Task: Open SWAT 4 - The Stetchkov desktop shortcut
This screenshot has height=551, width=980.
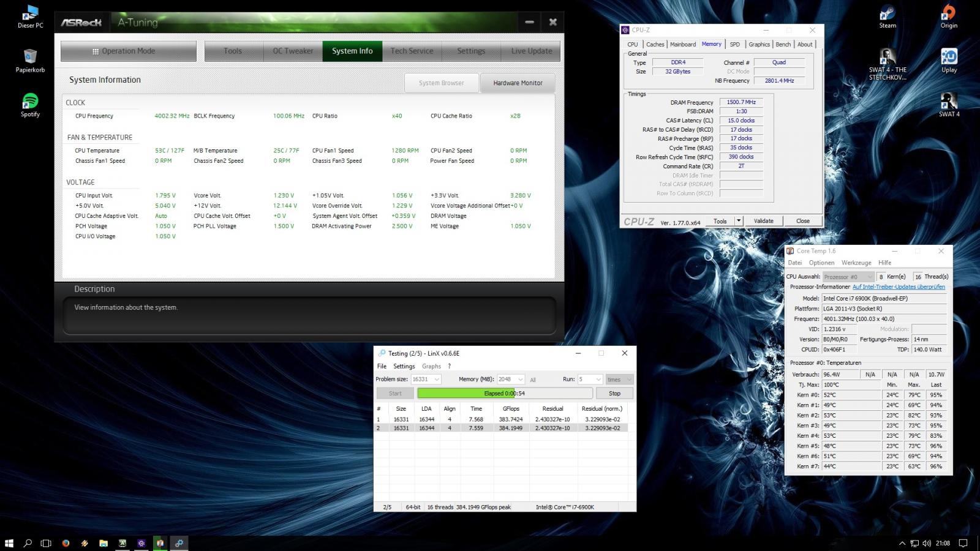Action: click(888, 65)
